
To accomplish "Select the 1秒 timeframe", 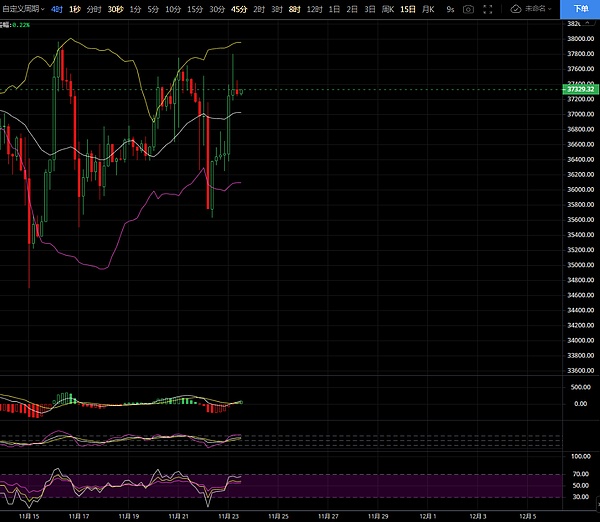I will pos(75,8).
